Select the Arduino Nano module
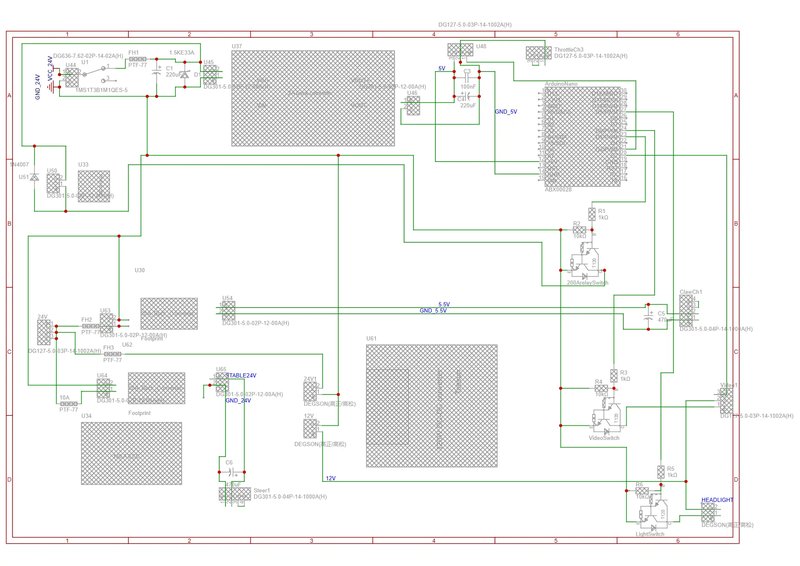The height and width of the screenshot is (566, 800). point(583,136)
